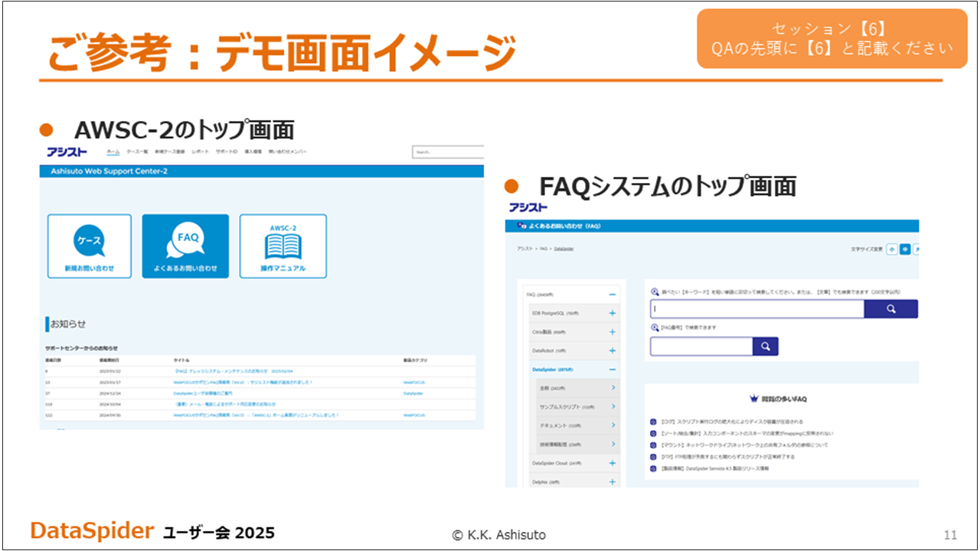Expand the DataRobot category
The image size is (980, 551).
612,350
